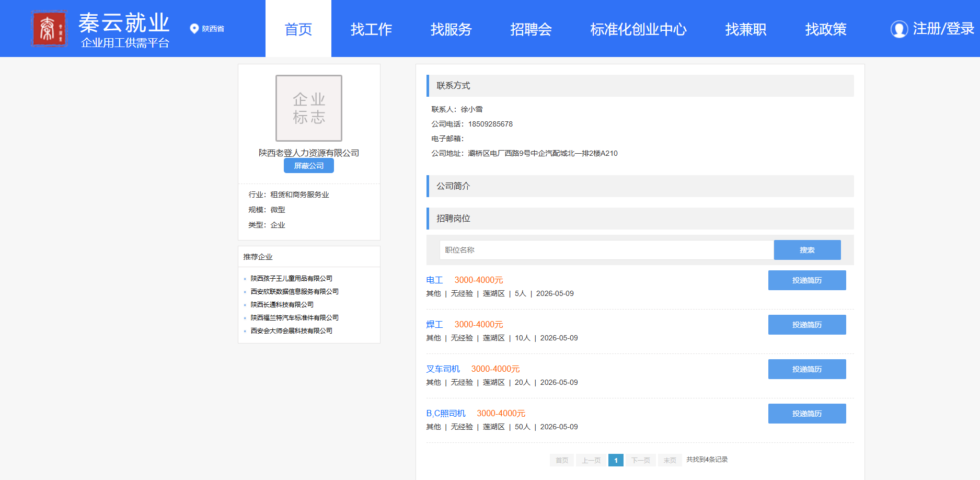Viewport: 980px width, 480px height.
Task: Click the phone number 18509285678
Action: tap(490, 124)
